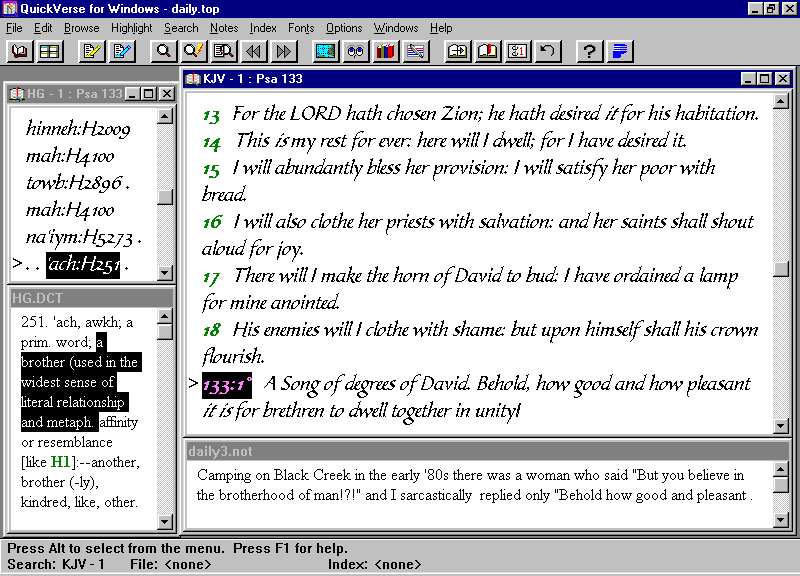Screen dimensions: 800x576
Task: Maximize the HG - 1 : Psa 133 window
Action: coord(148,94)
